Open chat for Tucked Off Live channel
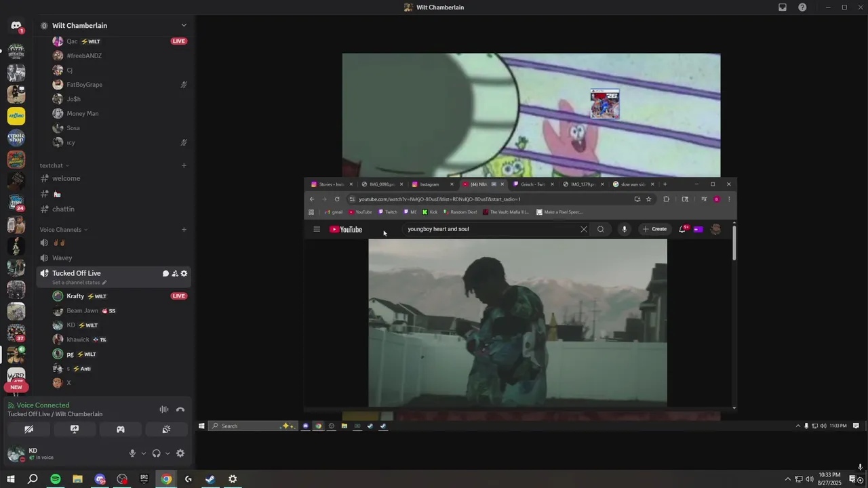The width and height of the screenshot is (868, 488). point(165,274)
